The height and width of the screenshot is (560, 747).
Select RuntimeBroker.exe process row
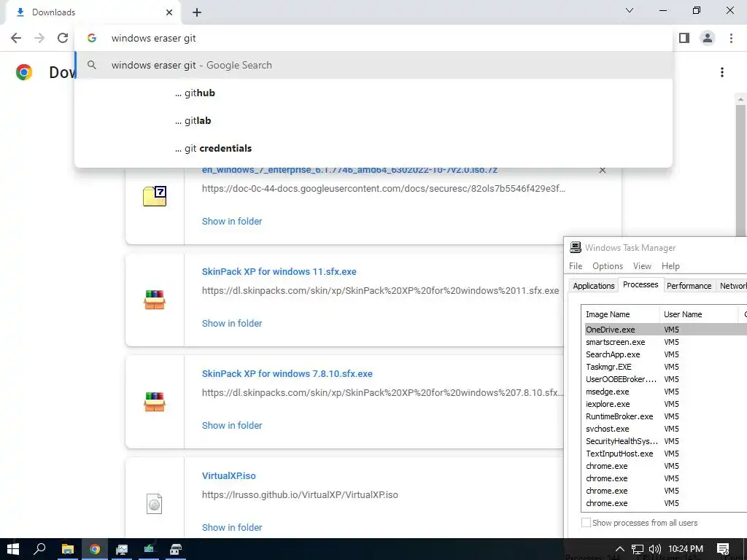[666, 416]
